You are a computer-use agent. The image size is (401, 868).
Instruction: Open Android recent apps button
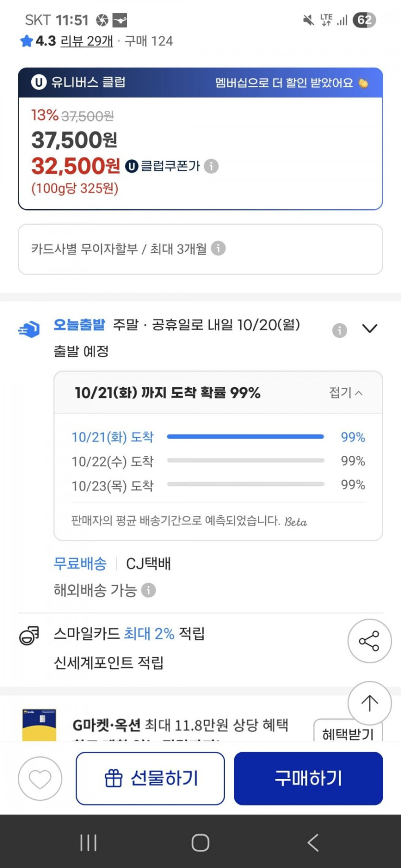(x=88, y=843)
